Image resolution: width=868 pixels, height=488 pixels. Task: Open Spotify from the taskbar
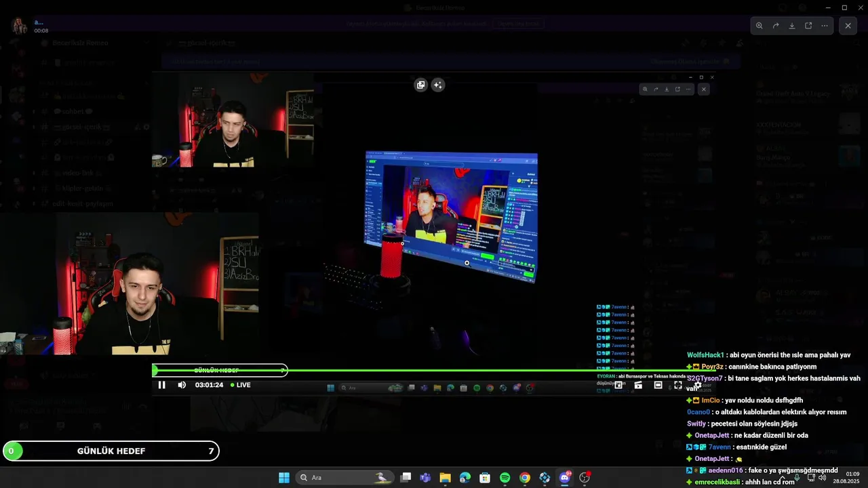point(505,478)
